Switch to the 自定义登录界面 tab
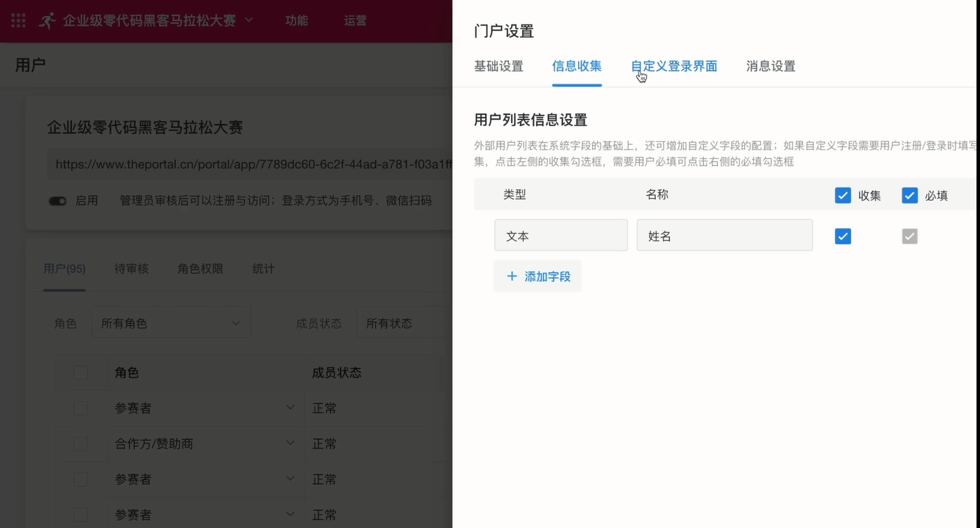Screen dimensions: 980x528 [674, 66]
